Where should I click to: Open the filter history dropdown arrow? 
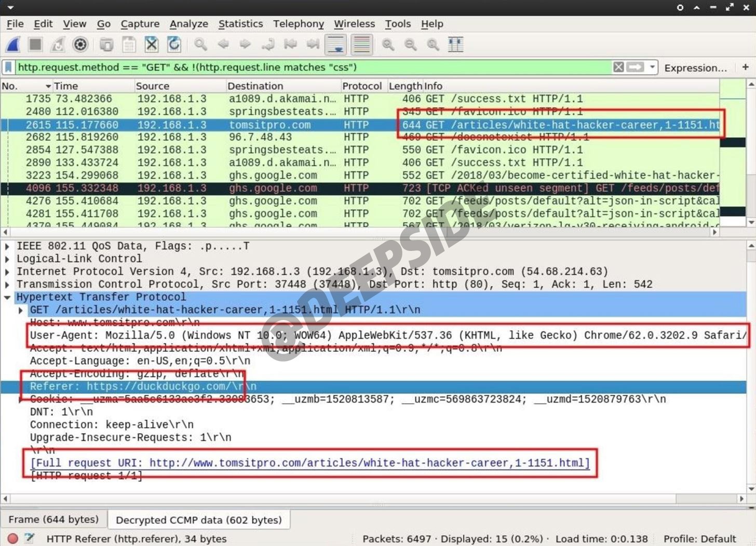tap(652, 67)
